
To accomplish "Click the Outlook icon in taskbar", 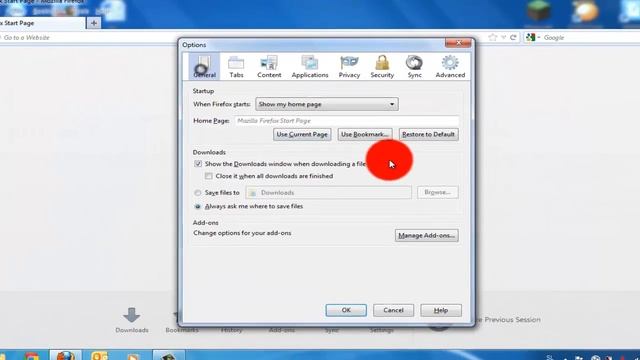I will pyautogui.click(x=100, y=355).
